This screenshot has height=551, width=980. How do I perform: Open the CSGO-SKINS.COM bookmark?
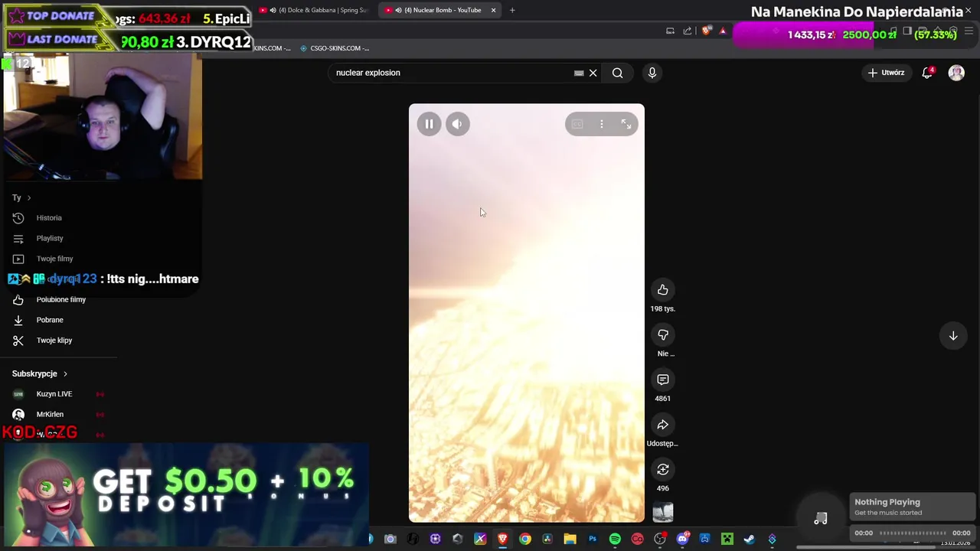335,48
